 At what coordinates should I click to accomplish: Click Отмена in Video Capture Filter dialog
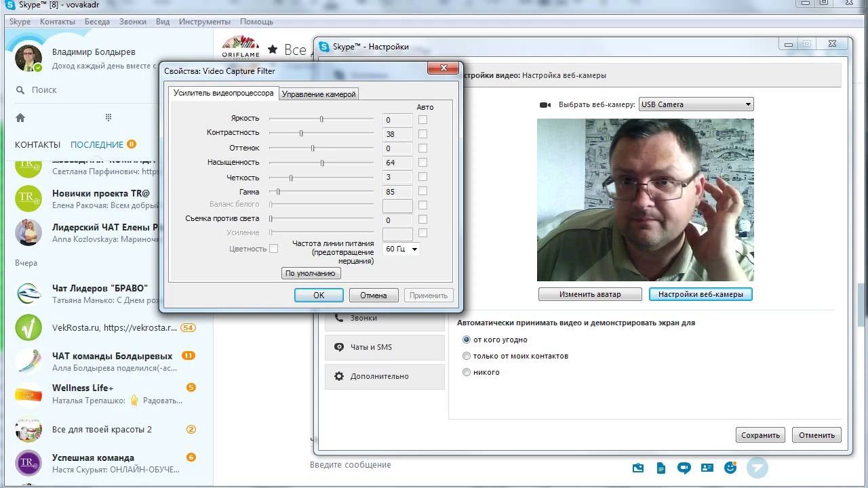pos(374,295)
